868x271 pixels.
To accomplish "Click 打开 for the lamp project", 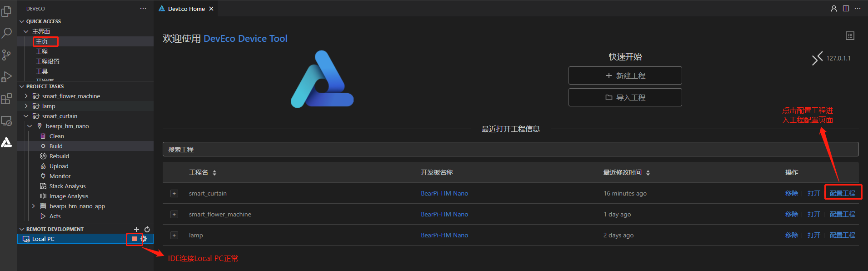I will [x=814, y=235].
